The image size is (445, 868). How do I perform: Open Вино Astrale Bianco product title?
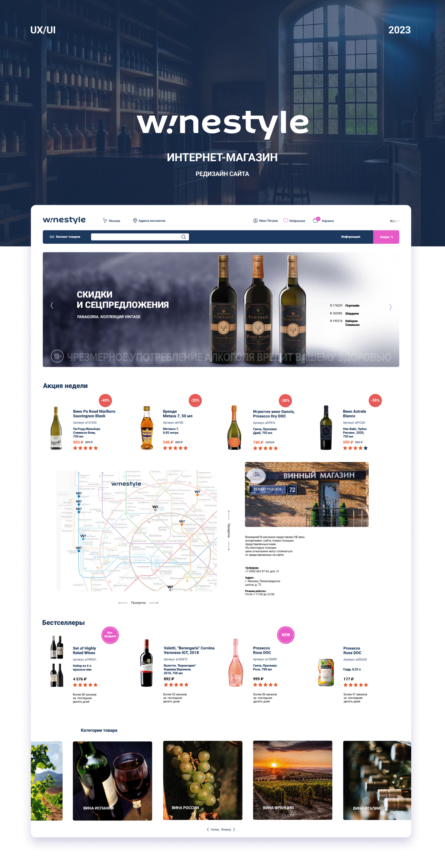point(354,414)
